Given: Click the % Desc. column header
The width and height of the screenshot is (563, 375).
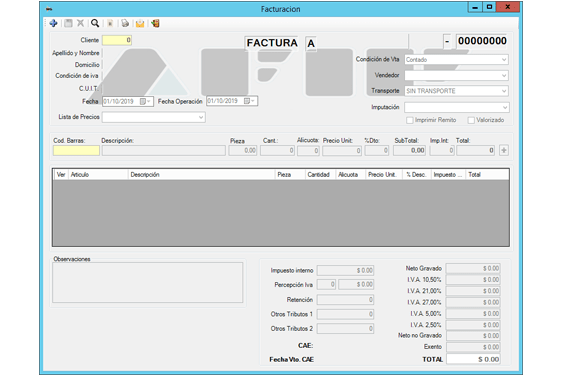Looking at the screenshot, I should 417,175.
